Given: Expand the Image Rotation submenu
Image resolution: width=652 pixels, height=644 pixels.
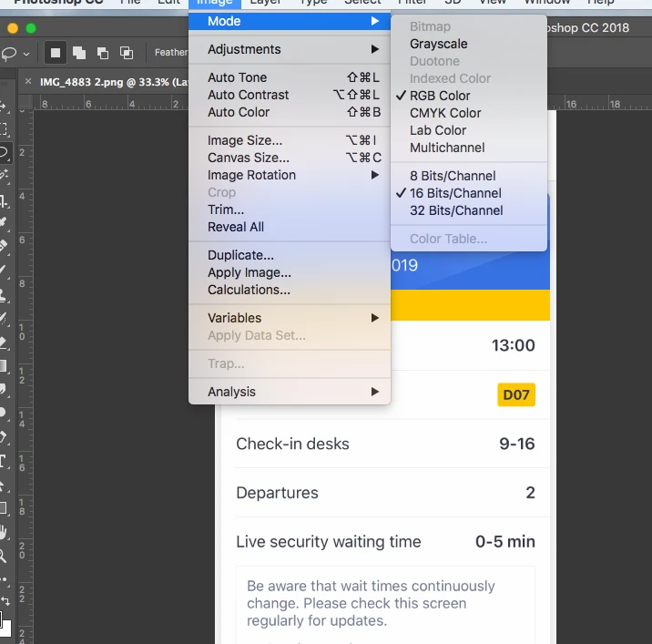Looking at the screenshot, I should pos(290,175).
